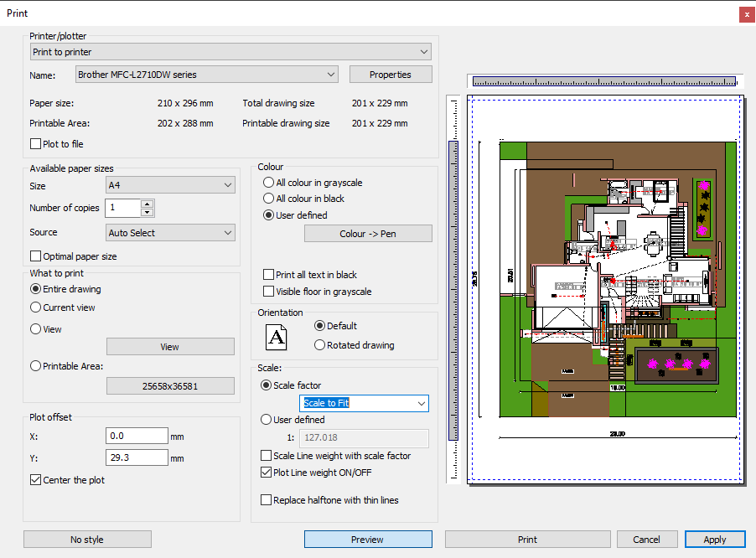Open the printer Name dropdown
Viewport: 756px width, 558px height.
(x=207, y=75)
